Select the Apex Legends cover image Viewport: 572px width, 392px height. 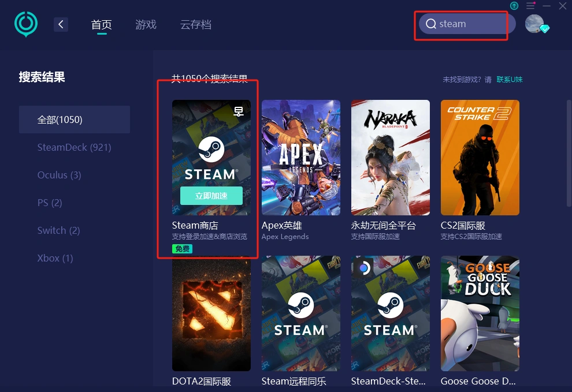tap(301, 158)
